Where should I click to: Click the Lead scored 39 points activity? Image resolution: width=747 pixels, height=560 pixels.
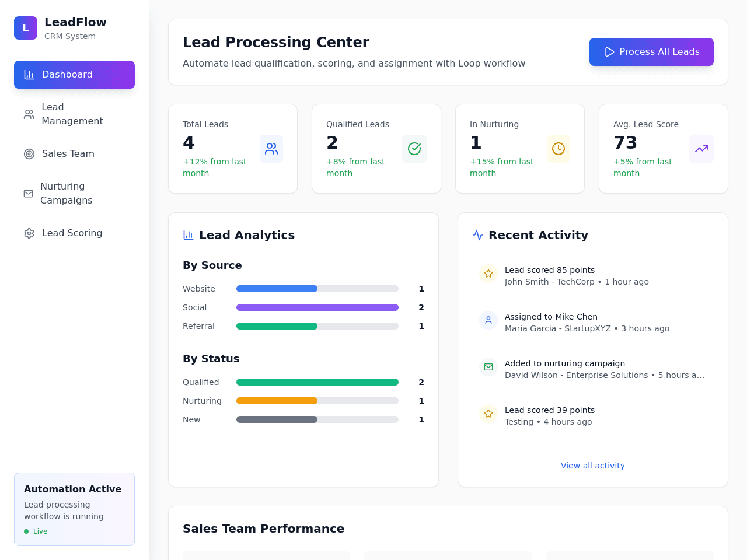tap(593, 416)
